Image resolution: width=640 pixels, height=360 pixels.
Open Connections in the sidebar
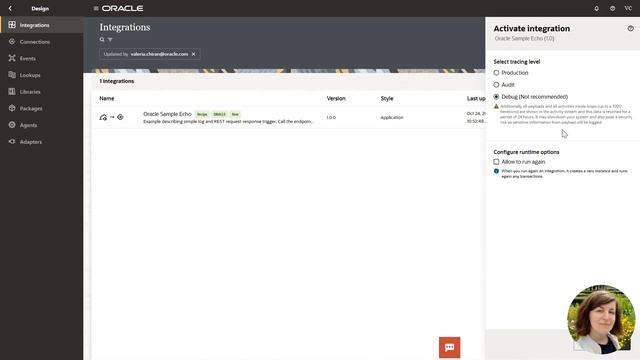[x=42, y=42]
